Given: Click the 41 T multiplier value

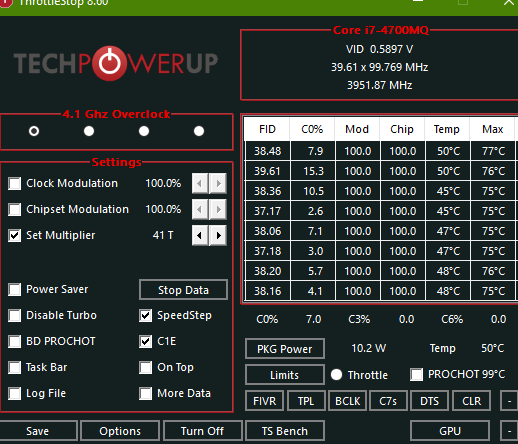Looking at the screenshot, I should coord(163,235).
